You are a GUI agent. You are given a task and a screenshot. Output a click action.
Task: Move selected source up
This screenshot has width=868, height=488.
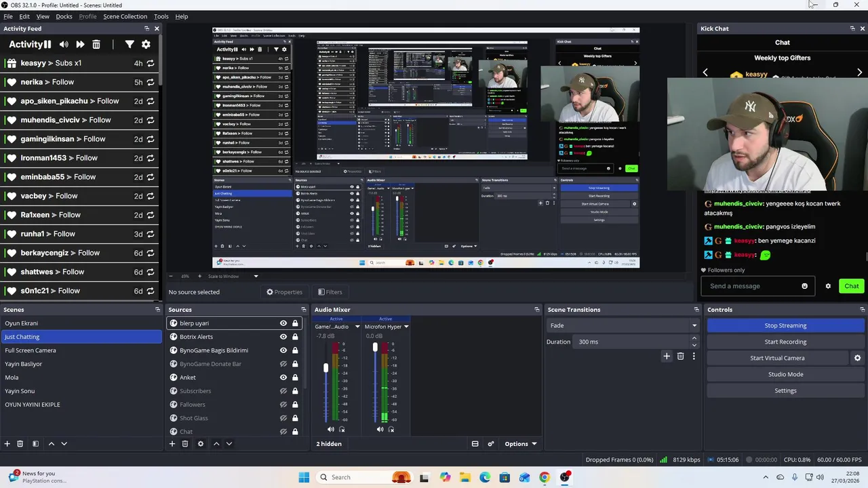pos(216,444)
